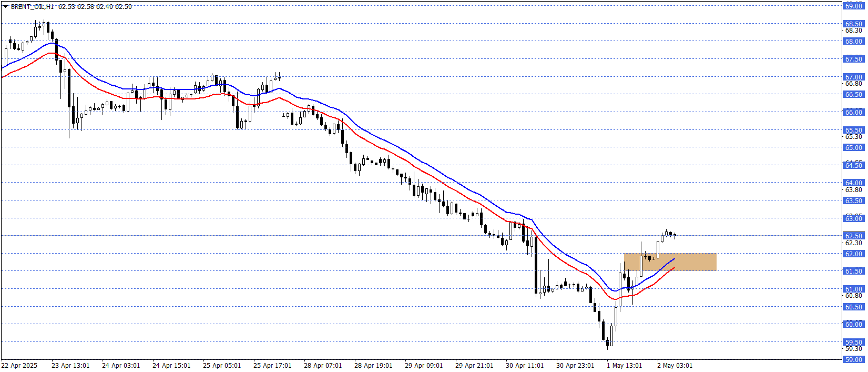Click the 1 May 13:01 time label
The width and height of the screenshot is (868, 372).
coord(624,365)
